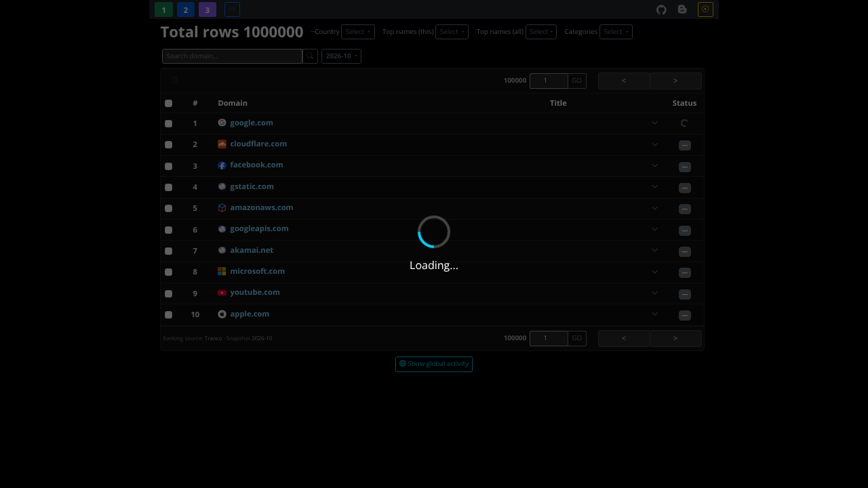This screenshot has height=488, width=868.
Task: Click the magnifier search icon button
Action: point(310,56)
